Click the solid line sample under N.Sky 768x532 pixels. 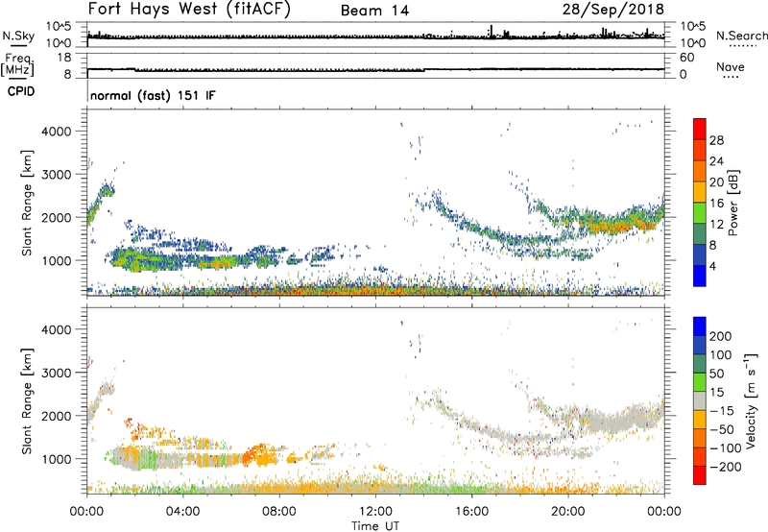18,46
